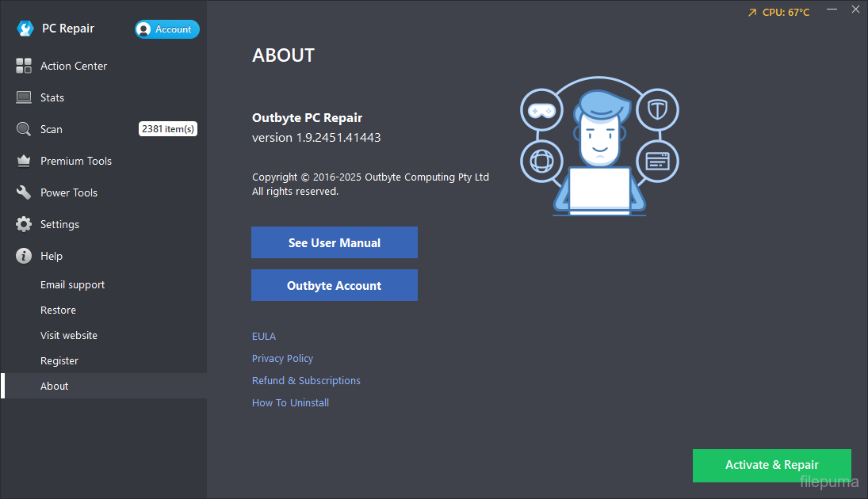Open the Account button
Viewport: 868px width, 499px height.
tap(167, 29)
